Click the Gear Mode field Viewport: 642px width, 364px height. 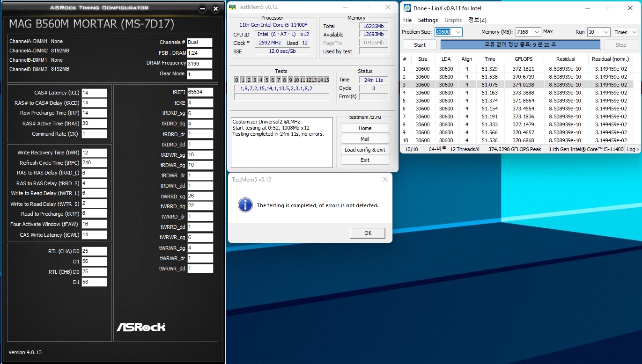[x=199, y=74]
